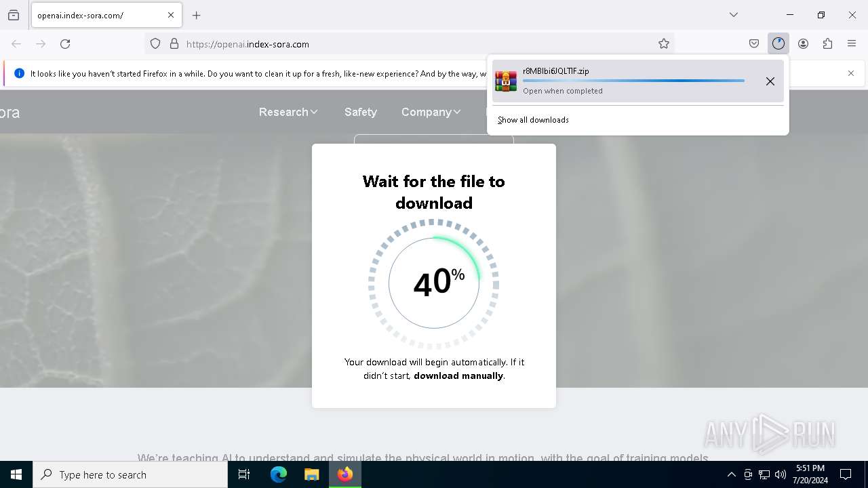This screenshot has height=488, width=868.
Task: Open Firefox View recent browsing icon
Action: pos(14,15)
